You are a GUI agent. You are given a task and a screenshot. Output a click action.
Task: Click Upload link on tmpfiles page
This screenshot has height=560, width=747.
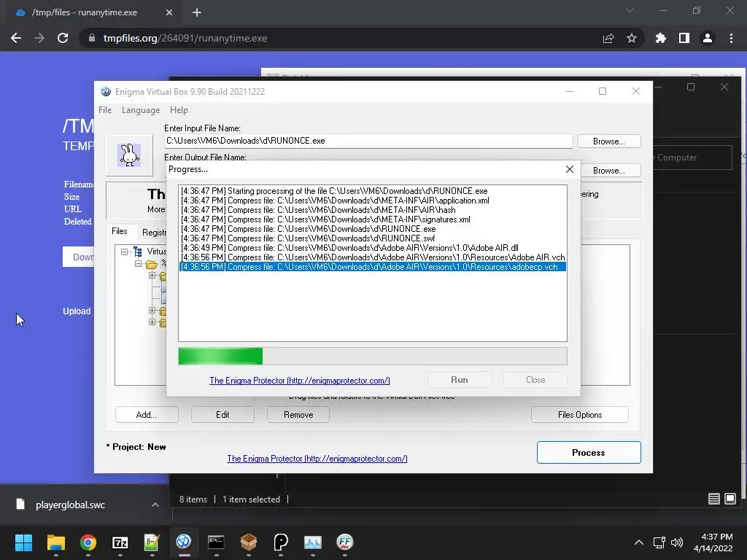point(77,311)
